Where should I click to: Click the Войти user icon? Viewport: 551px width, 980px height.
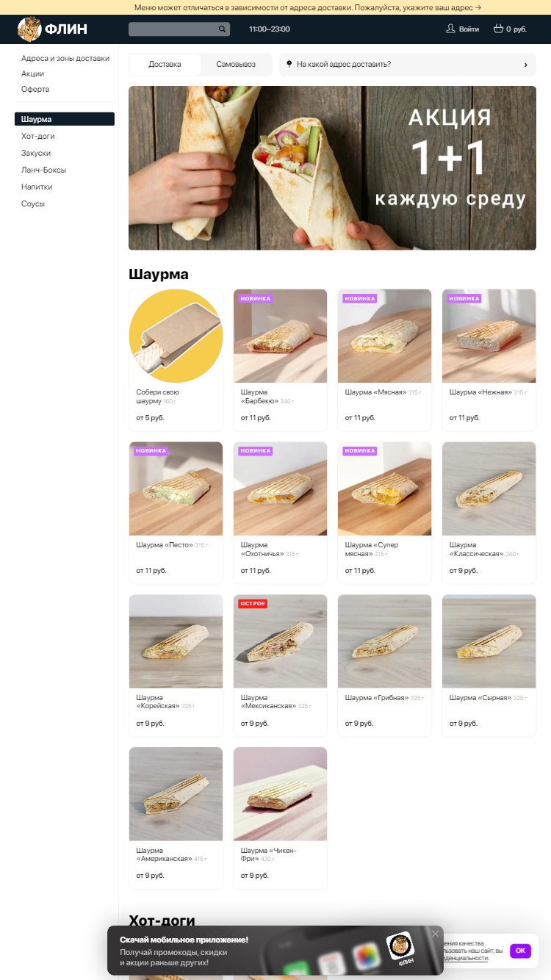[450, 29]
